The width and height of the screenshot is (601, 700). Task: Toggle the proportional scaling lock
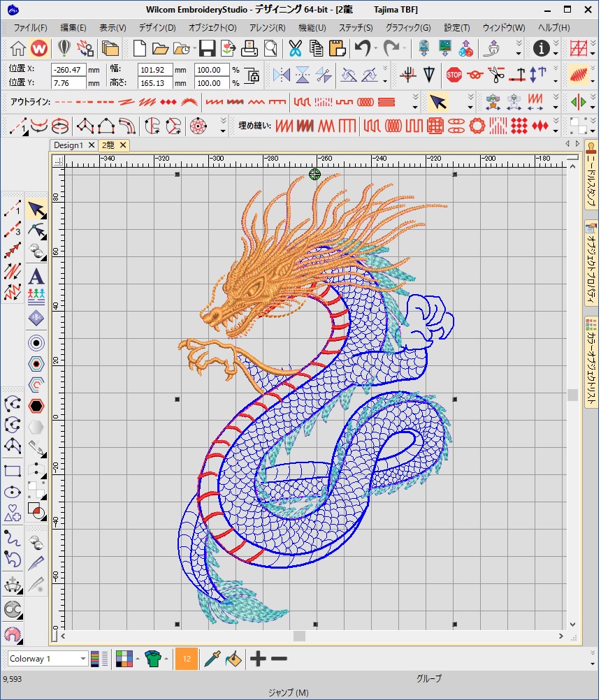(253, 76)
